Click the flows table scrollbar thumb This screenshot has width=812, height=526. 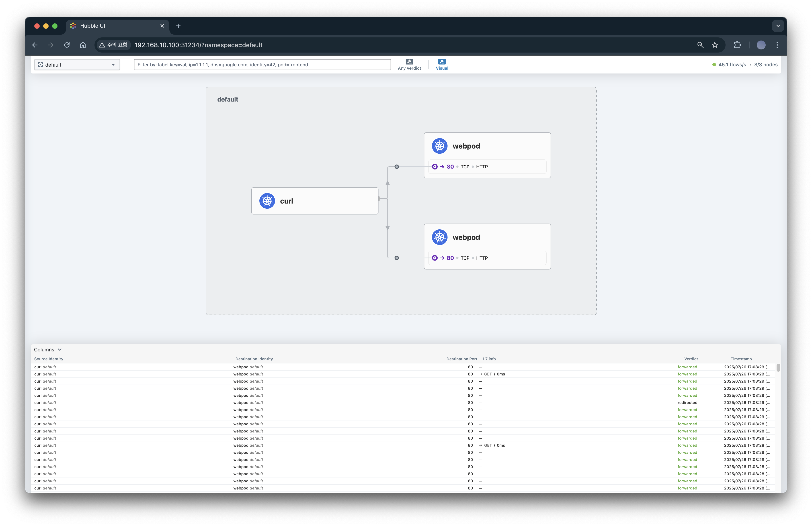778,367
